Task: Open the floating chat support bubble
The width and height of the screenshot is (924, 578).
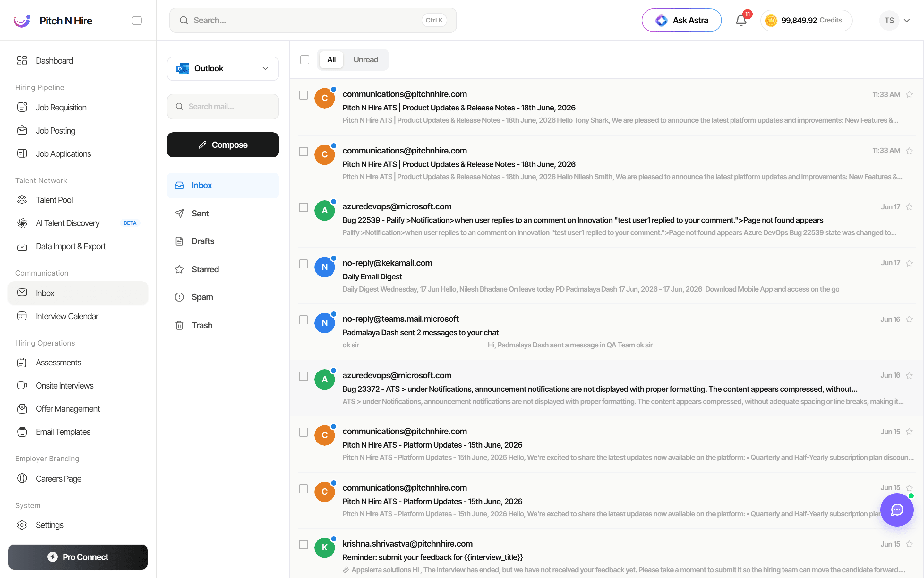Action: click(896, 510)
